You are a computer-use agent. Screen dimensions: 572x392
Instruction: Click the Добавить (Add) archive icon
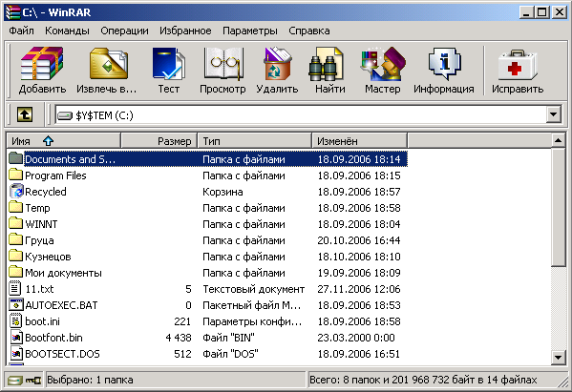[42, 70]
